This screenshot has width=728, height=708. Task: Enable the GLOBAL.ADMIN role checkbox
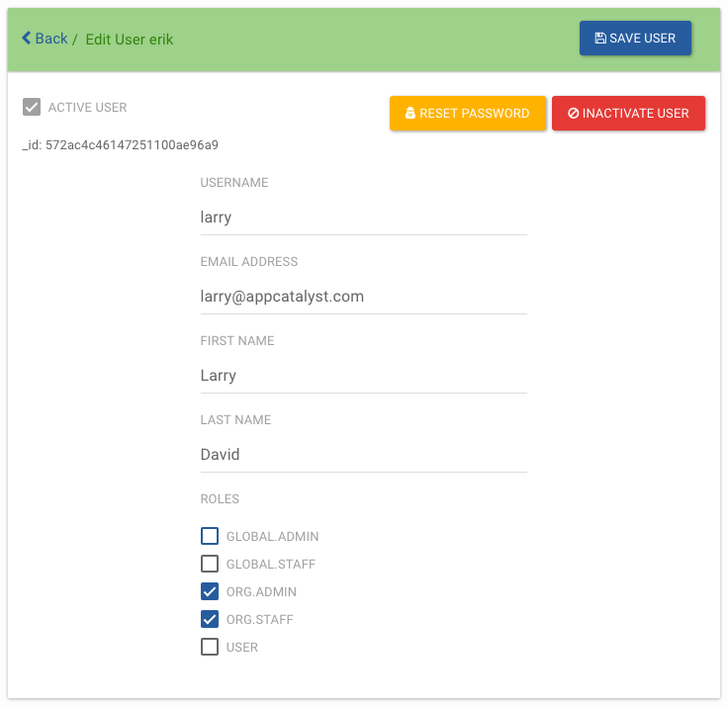(210, 536)
